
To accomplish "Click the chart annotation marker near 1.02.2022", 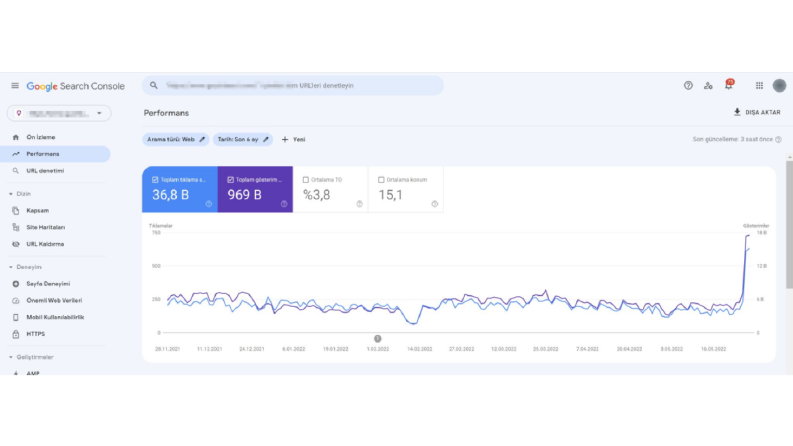I will pyautogui.click(x=378, y=338).
